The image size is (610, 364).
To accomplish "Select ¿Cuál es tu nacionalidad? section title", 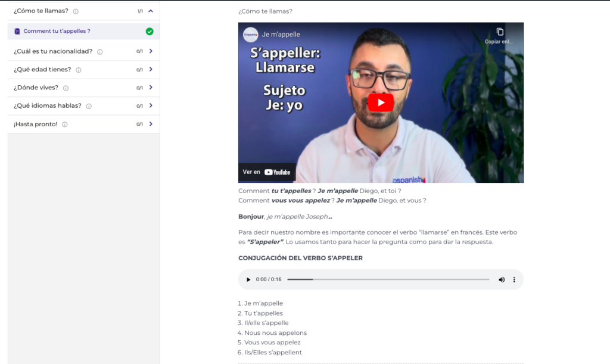I will 53,51.
